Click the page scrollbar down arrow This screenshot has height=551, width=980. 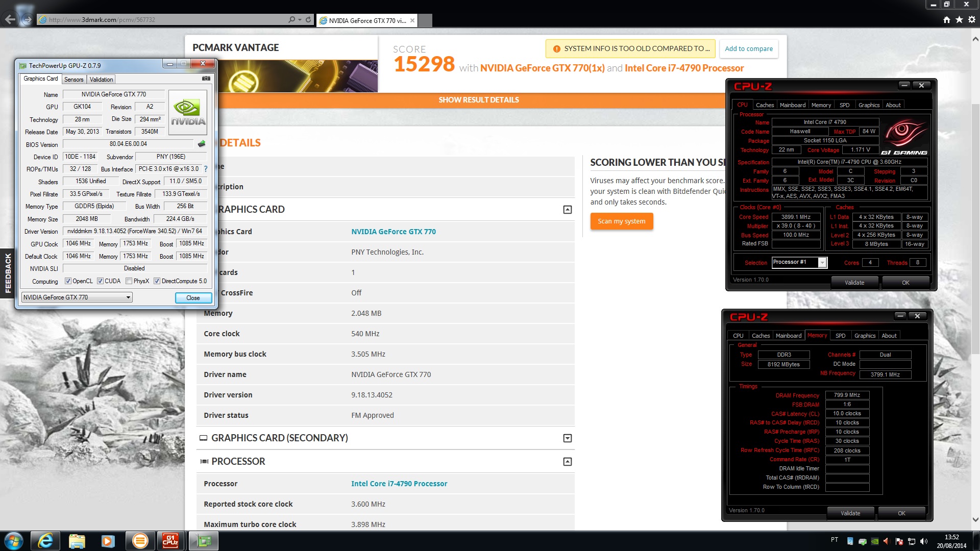[975, 520]
